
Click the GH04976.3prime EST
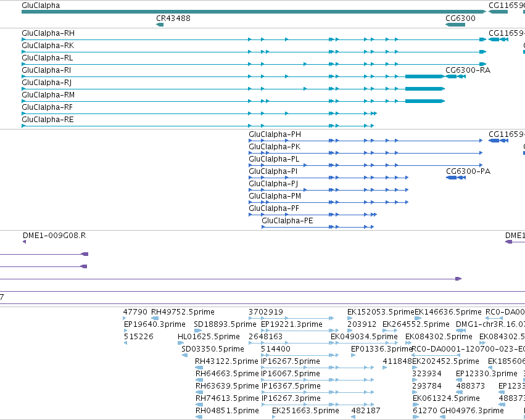coord(472,411)
